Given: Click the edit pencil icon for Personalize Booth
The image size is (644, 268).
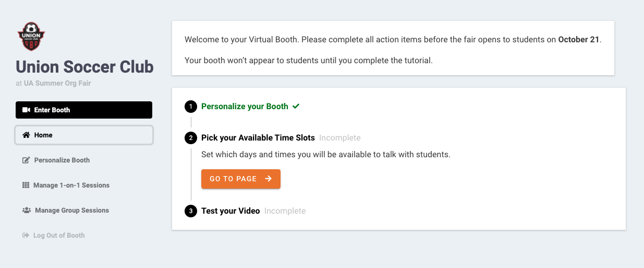Looking at the screenshot, I should (x=26, y=160).
